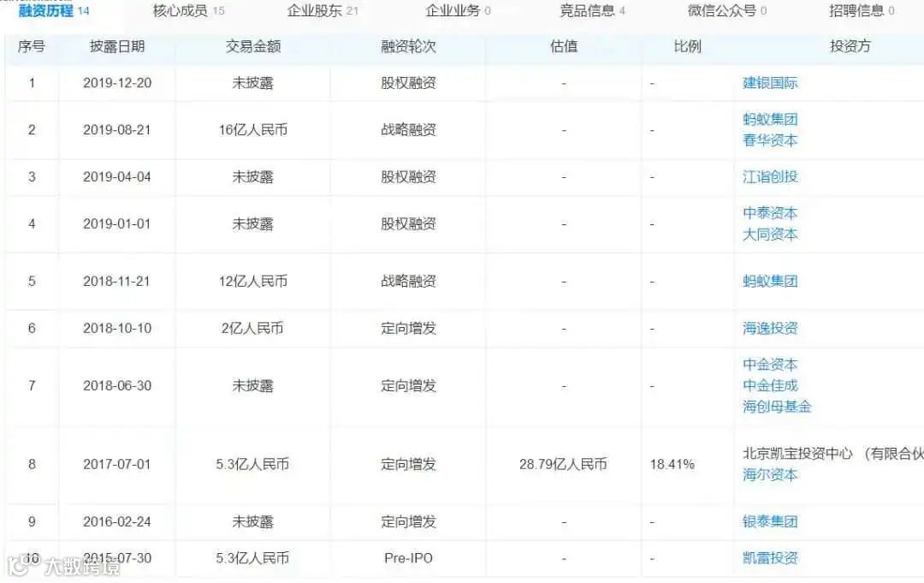The width and height of the screenshot is (924, 583).
Task: Click the 序号 column header
Action: tap(32, 46)
